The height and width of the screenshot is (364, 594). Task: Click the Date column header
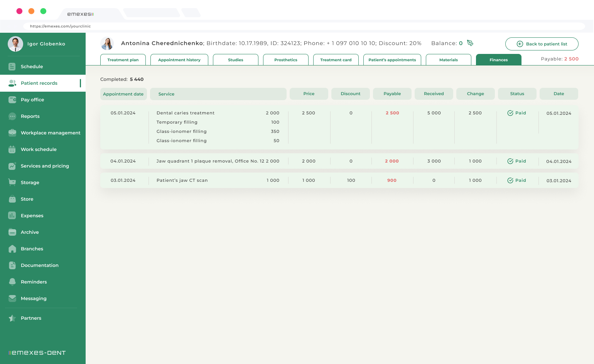pos(559,94)
